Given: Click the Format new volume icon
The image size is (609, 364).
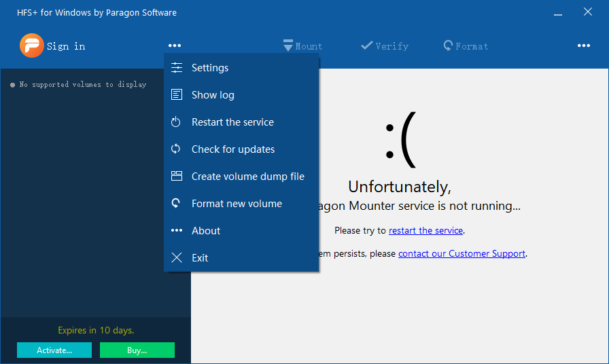Looking at the screenshot, I should 177,204.
